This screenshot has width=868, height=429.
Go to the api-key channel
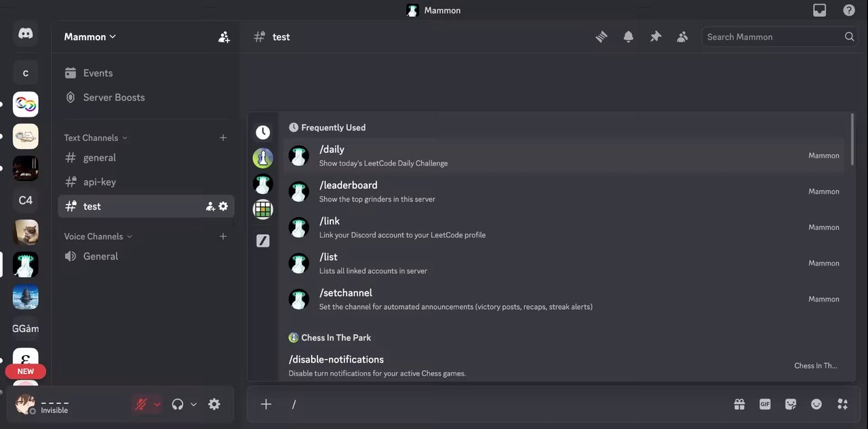[x=99, y=182]
